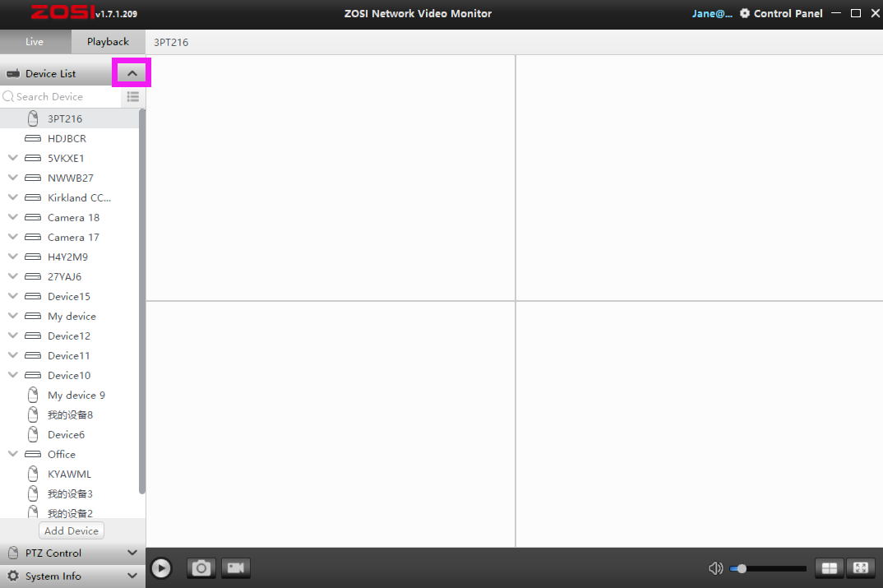This screenshot has width=883, height=588.
Task: Click the KYAWML camera icon
Action: coord(33,474)
